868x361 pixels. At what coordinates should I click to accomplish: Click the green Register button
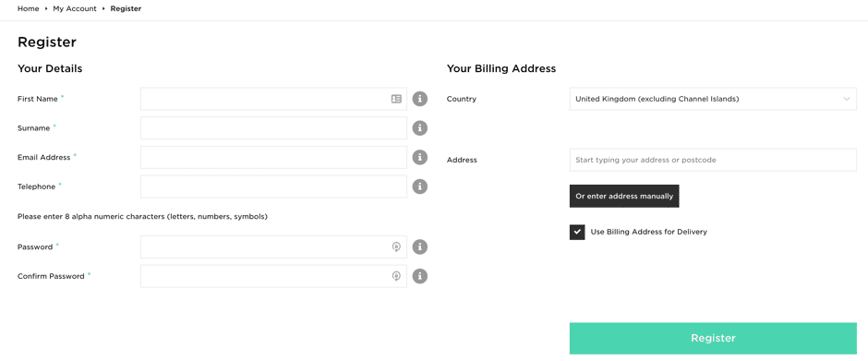(713, 338)
